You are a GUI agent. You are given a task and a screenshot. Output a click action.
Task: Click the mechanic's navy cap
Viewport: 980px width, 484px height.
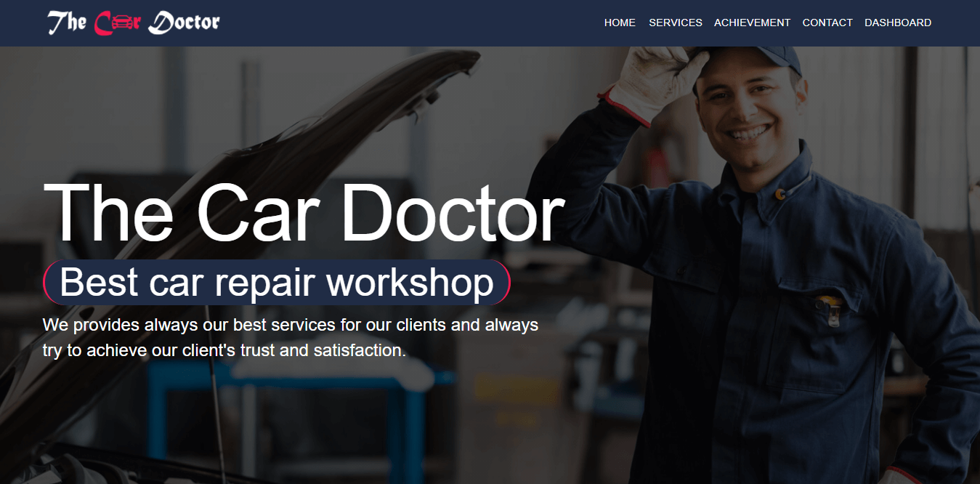[756, 62]
